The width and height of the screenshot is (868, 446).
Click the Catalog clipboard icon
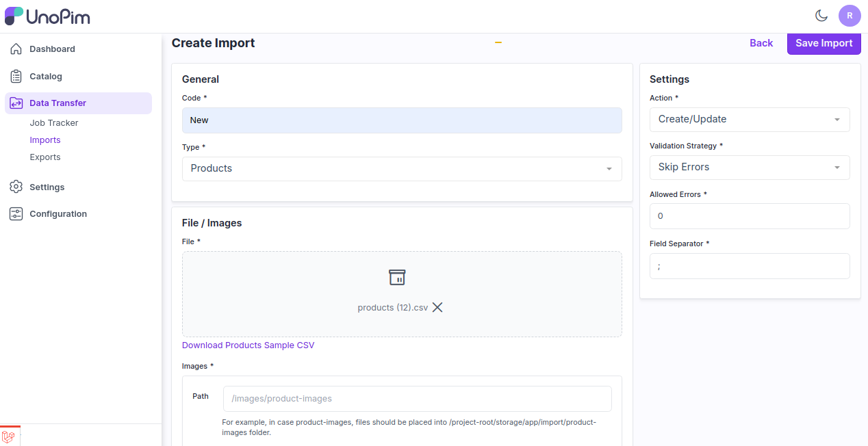click(x=16, y=77)
